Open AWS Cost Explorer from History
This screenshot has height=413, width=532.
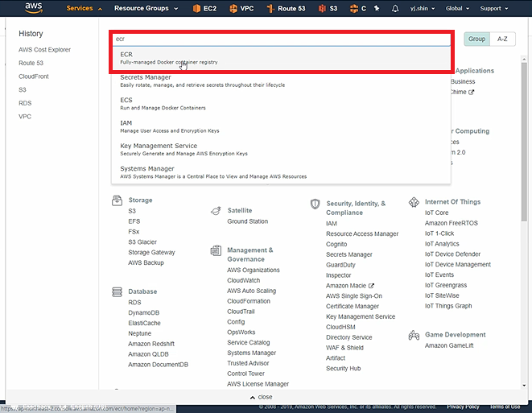(44, 50)
